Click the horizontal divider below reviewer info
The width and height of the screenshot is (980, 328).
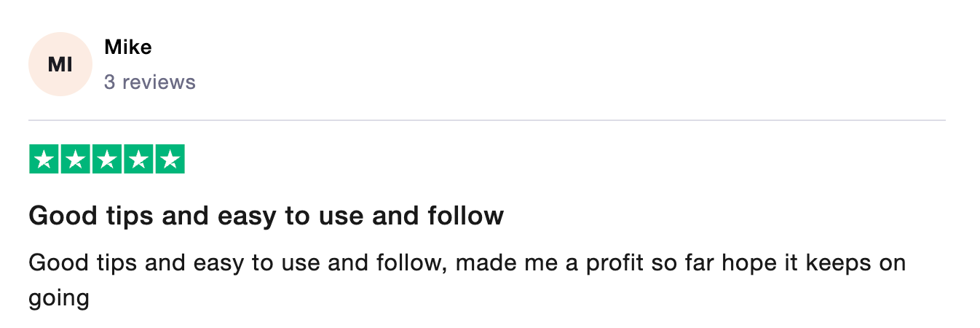486,120
